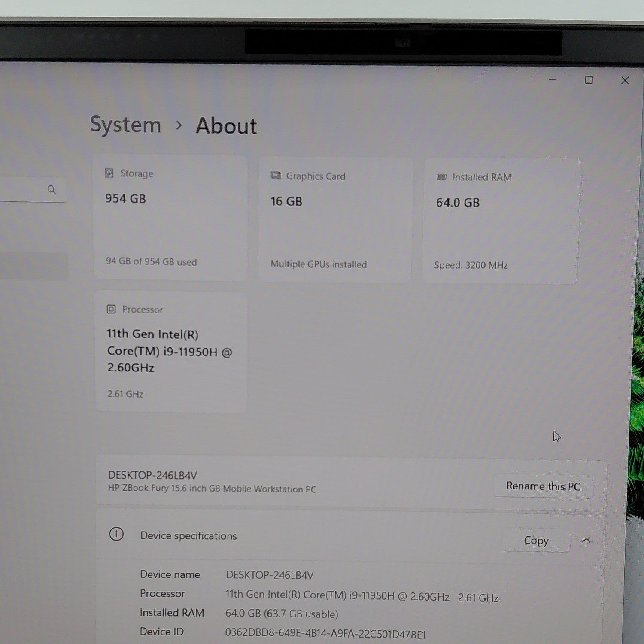The image size is (644, 644).
Task: Rename this PC button
Action: 543,486
